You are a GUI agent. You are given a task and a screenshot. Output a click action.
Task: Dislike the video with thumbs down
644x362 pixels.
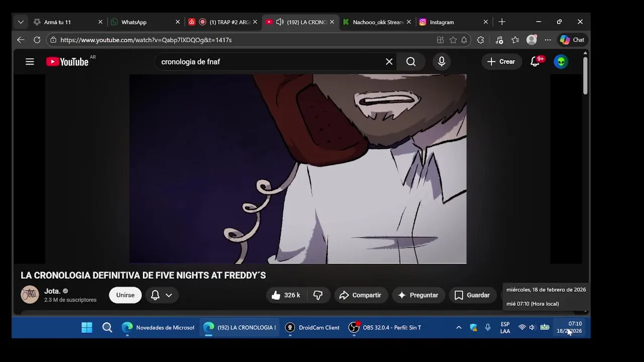pyautogui.click(x=318, y=295)
